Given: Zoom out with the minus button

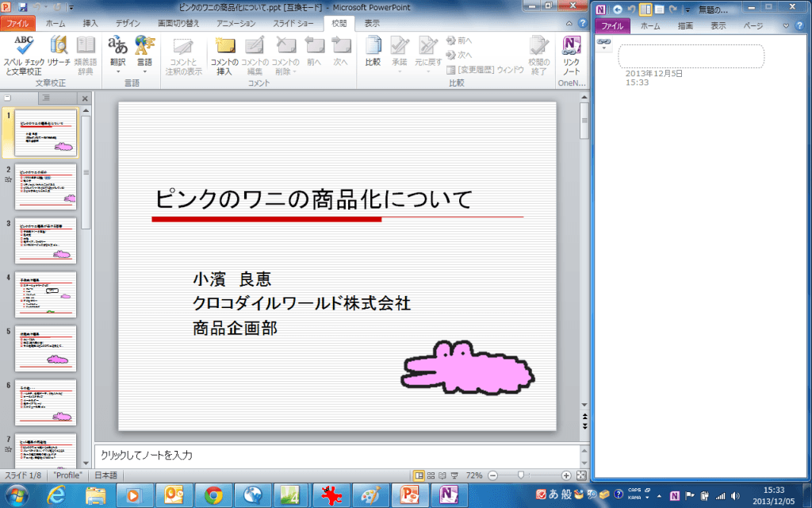Looking at the screenshot, I should pyautogui.click(x=493, y=475).
